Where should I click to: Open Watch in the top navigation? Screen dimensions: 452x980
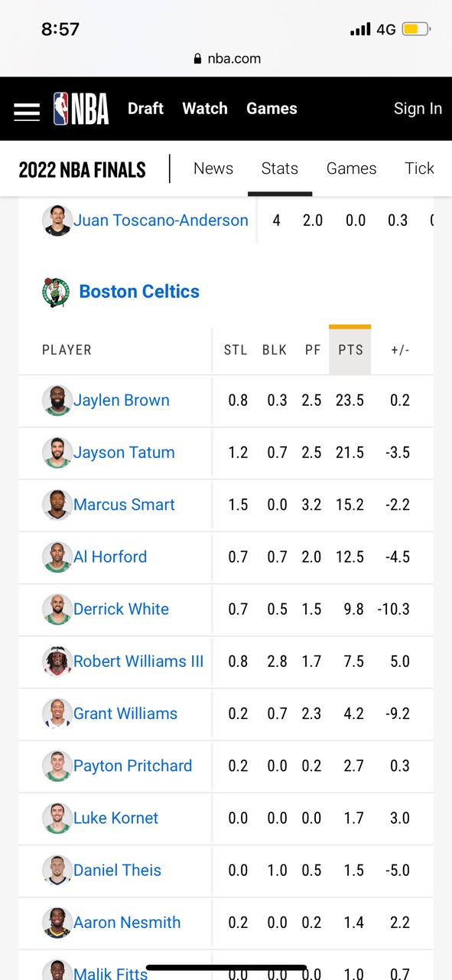(205, 109)
